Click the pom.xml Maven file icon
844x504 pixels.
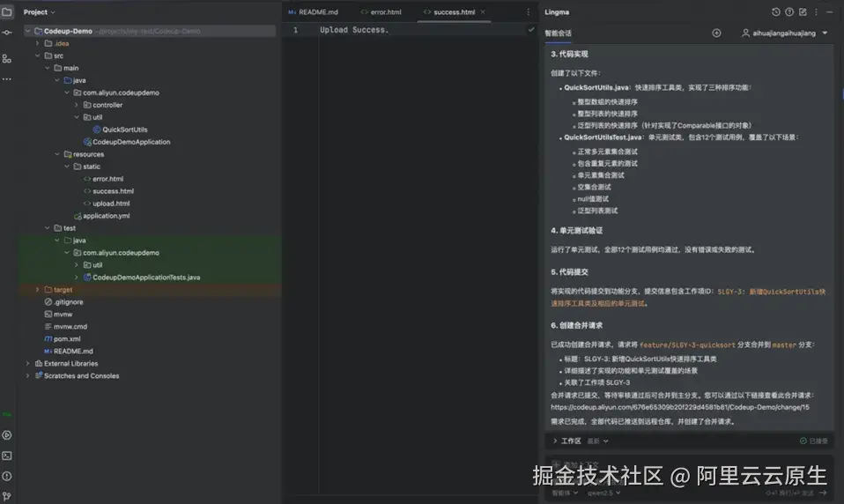pos(48,338)
